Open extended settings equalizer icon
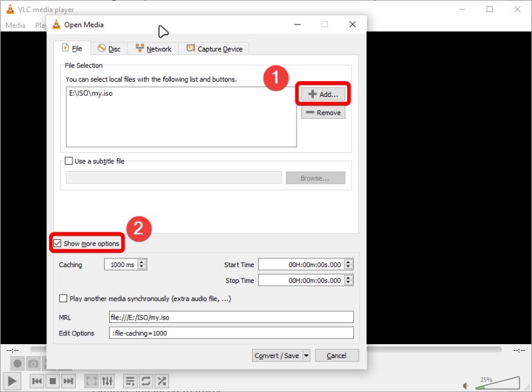The width and height of the screenshot is (532, 392). pos(107,381)
